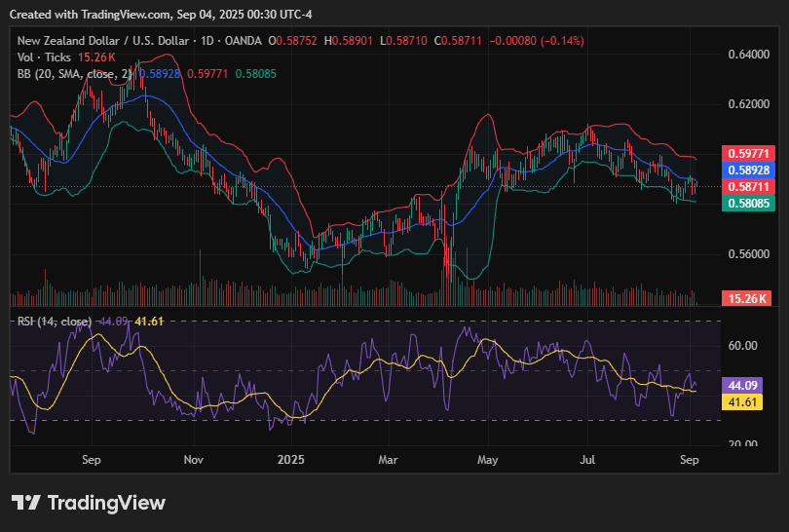Click the New Zealand Dollar / U.S. Dollar title

[x=103, y=41]
